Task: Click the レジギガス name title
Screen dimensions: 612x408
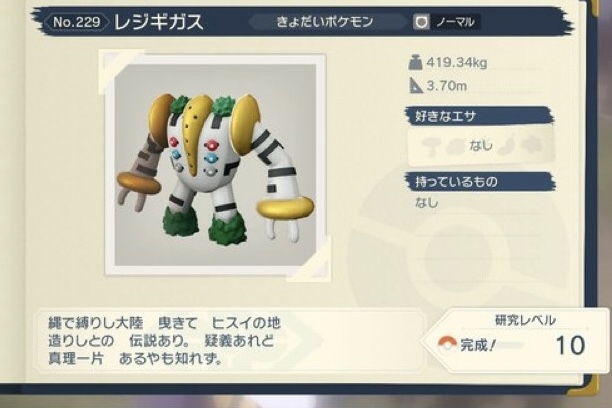Action: point(158,22)
